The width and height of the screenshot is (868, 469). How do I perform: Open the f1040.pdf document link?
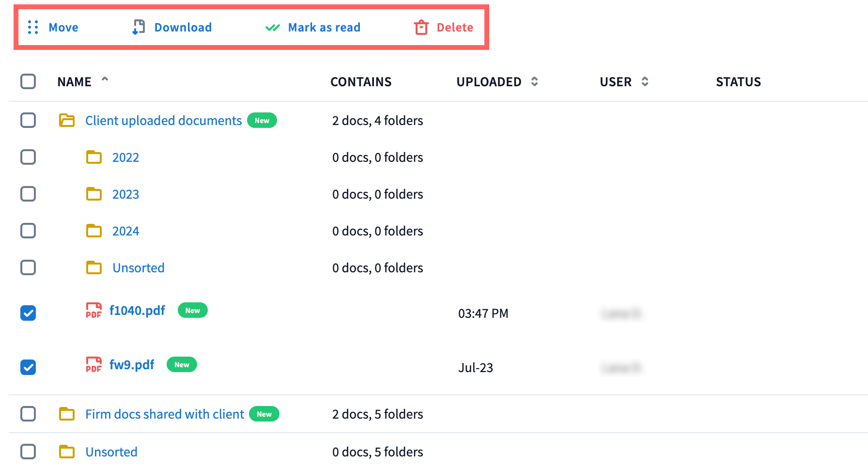137,311
